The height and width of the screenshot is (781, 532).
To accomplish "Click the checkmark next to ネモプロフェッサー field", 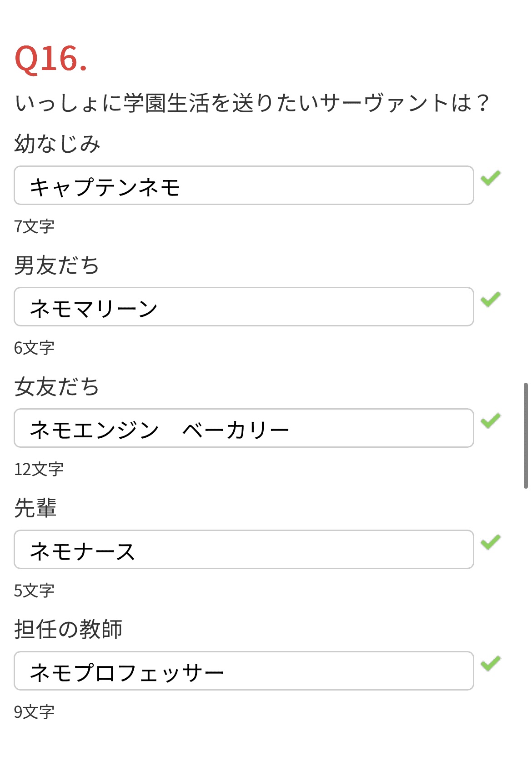I will (491, 663).
